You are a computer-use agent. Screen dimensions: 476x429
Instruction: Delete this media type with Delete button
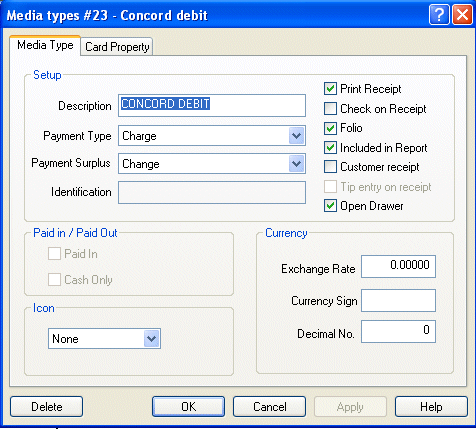46,407
